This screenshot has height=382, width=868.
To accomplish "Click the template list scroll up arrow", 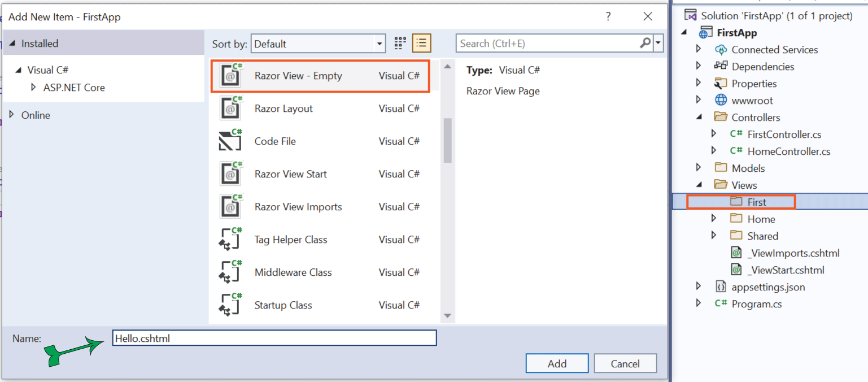I will tap(448, 67).
